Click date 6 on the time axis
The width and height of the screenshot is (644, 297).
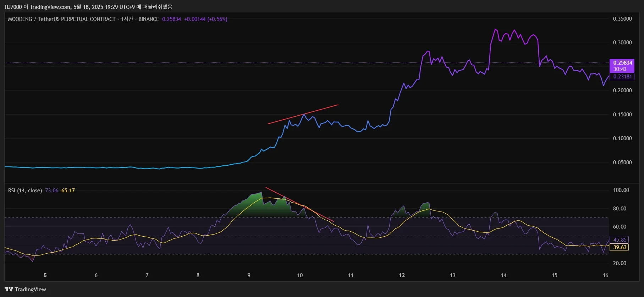pos(96,275)
